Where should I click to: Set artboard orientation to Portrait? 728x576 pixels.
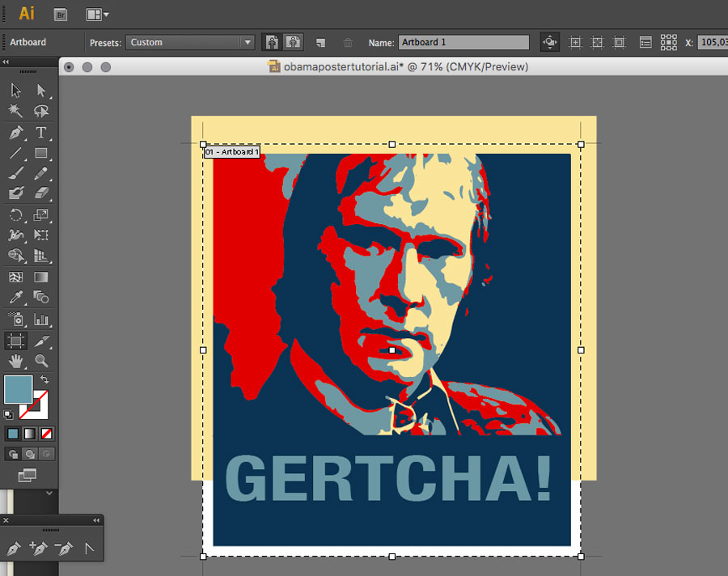point(272,42)
